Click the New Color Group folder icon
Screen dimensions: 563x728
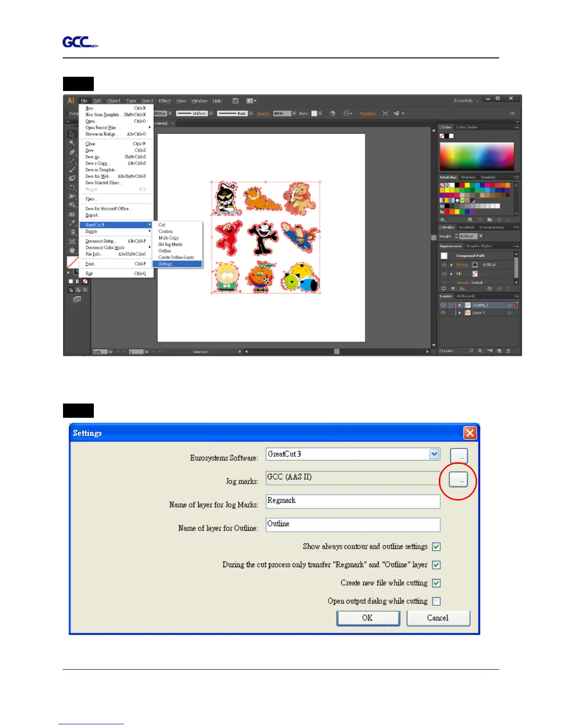pyautogui.click(x=489, y=220)
